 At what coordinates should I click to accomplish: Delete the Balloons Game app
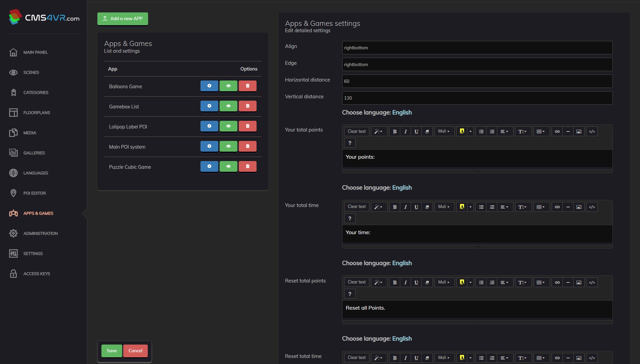point(247,86)
